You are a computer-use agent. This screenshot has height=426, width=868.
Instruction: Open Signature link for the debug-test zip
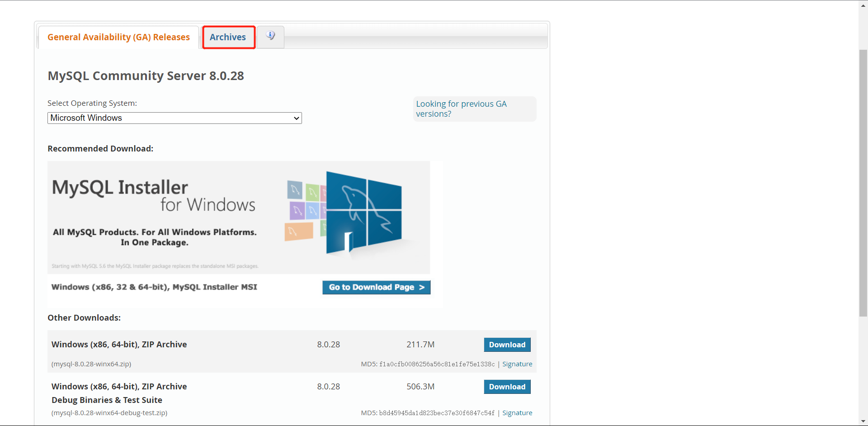click(x=517, y=413)
